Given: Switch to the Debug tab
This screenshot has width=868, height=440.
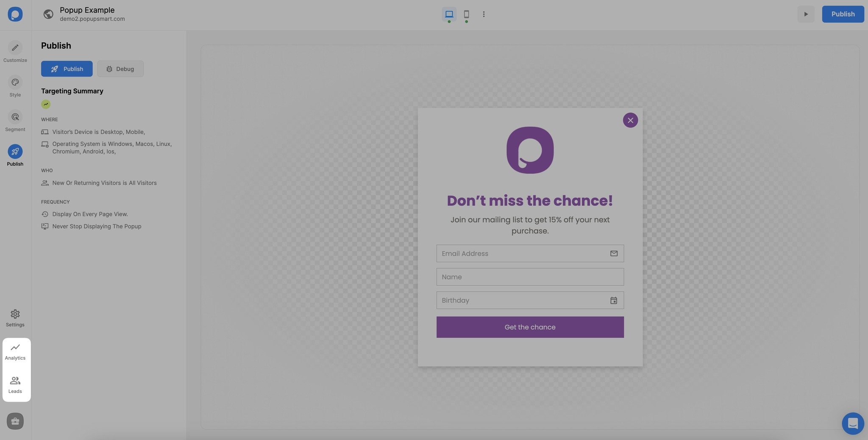Looking at the screenshot, I should (120, 69).
